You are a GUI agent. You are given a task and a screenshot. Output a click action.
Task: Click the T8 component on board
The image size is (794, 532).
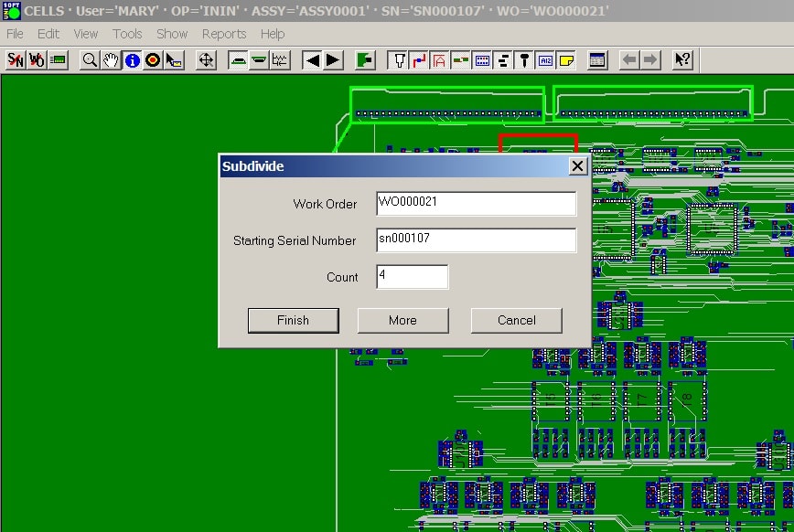point(687,401)
